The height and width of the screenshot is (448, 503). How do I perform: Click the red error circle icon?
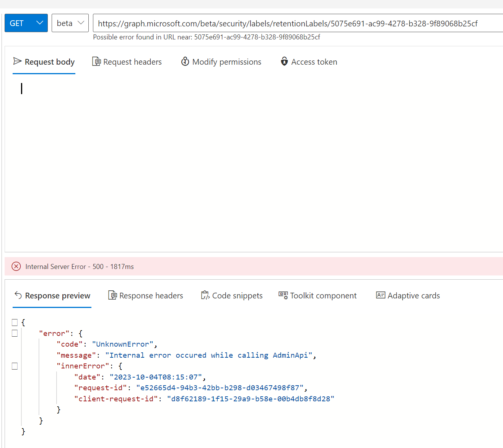click(16, 266)
